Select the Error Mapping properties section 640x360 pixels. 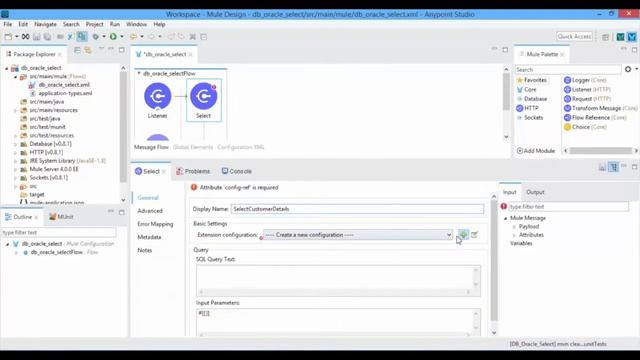click(155, 224)
